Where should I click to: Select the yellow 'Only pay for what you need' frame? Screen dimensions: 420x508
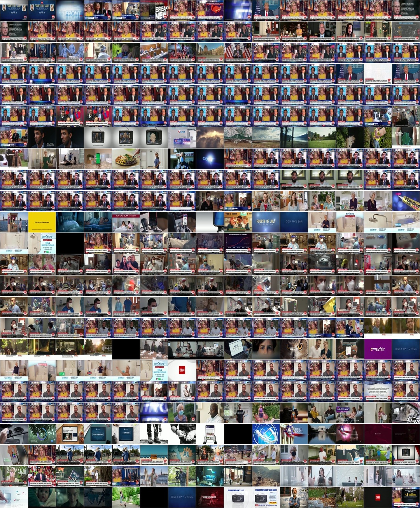tap(42, 222)
